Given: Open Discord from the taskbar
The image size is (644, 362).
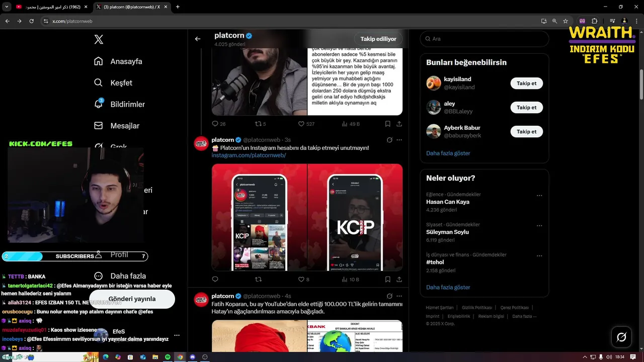Looking at the screenshot, I should click(192, 357).
